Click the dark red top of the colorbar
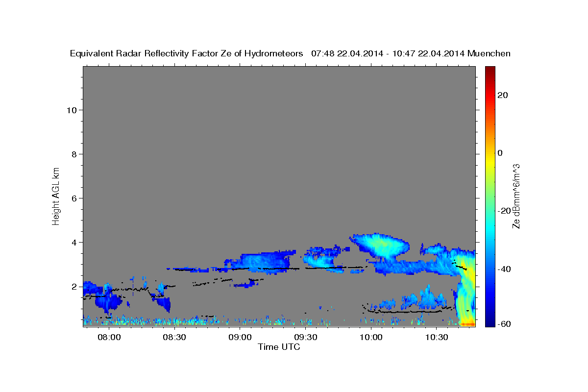 click(x=490, y=71)
